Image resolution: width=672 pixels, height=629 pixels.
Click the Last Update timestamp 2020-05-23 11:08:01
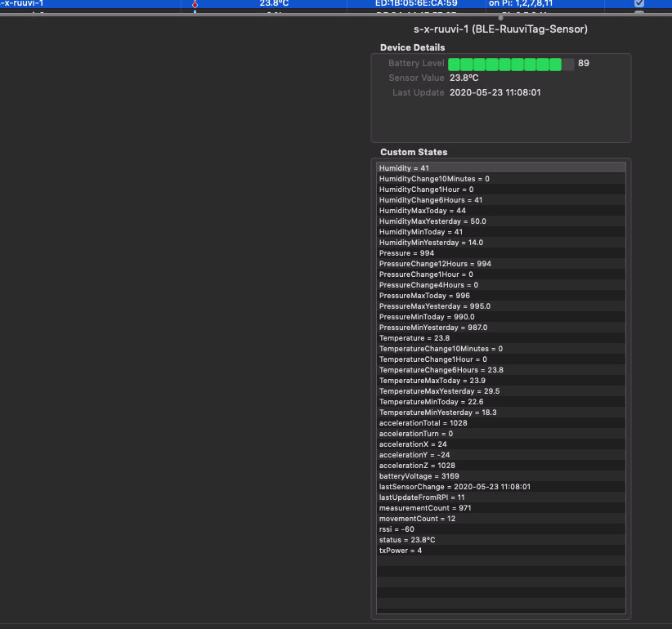pyautogui.click(x=495, y=92)
